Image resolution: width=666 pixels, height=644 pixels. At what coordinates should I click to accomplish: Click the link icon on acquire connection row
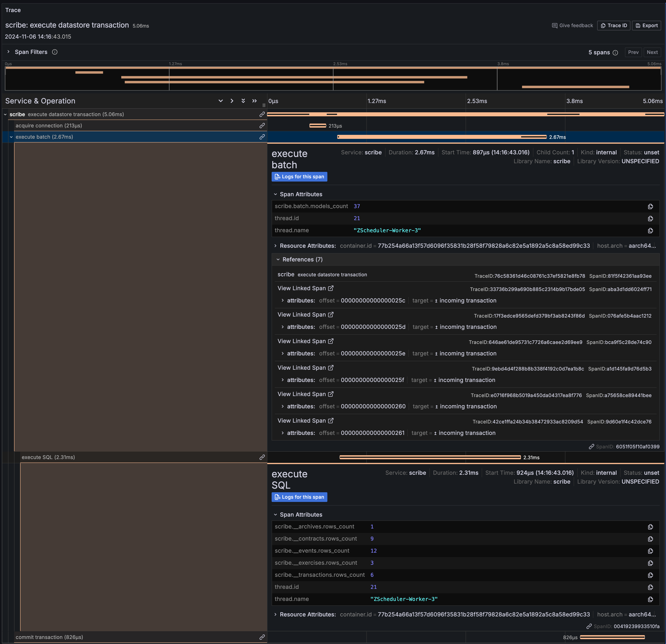262,125
